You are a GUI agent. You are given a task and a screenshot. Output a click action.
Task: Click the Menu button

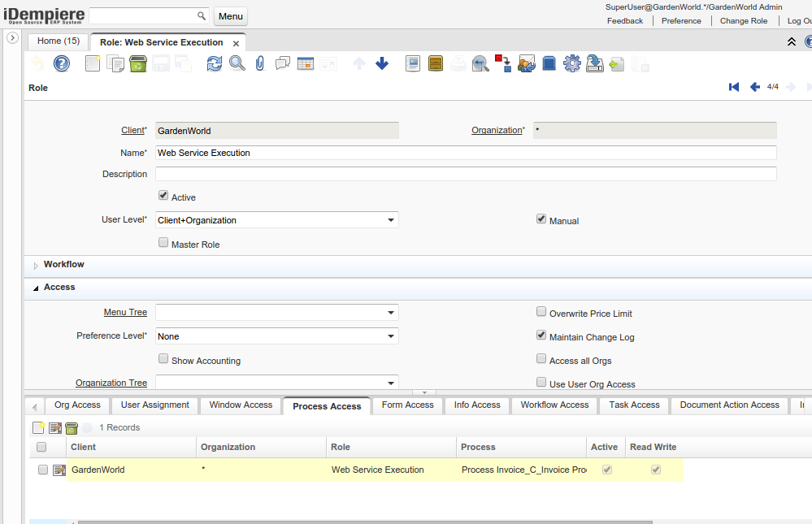point(231,16)
